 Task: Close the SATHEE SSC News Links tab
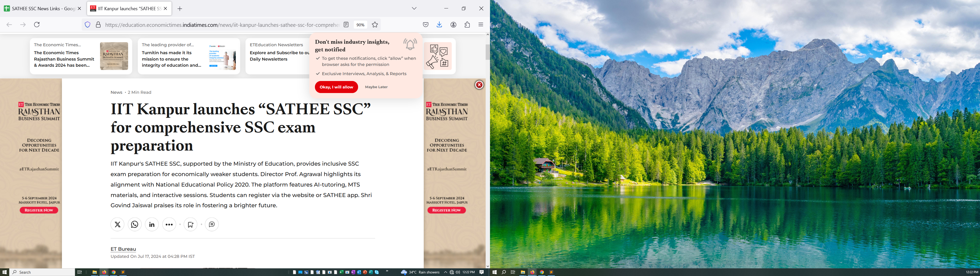click(x=80, y=8)
